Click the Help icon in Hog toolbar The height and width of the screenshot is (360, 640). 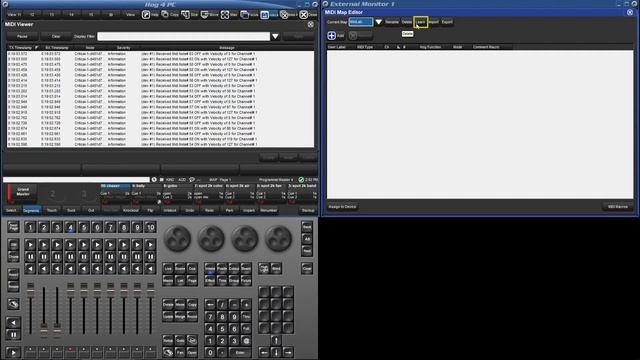146,15
